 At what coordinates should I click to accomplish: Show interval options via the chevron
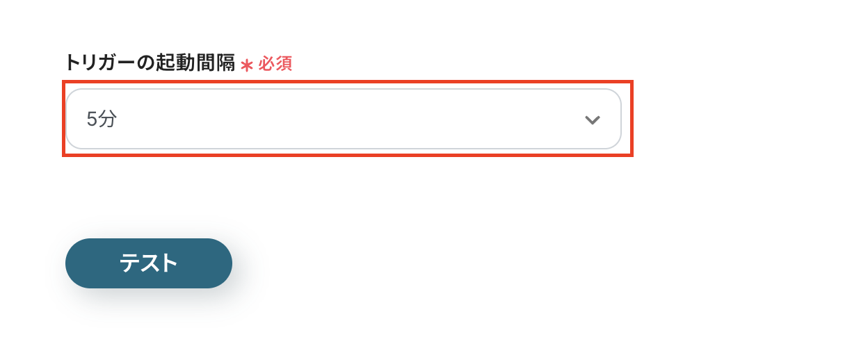592,120
